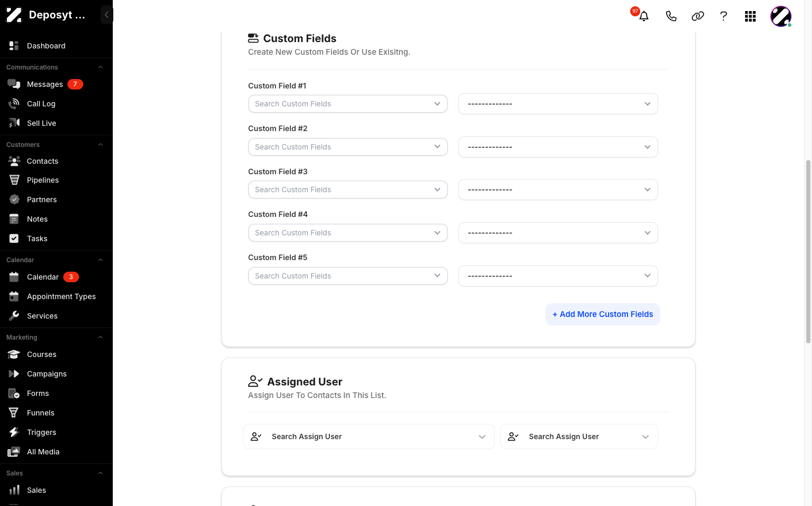812x506 pixels.
Task: Open the wide Search Assign User dropdown
Action: (x=369, y=436)
